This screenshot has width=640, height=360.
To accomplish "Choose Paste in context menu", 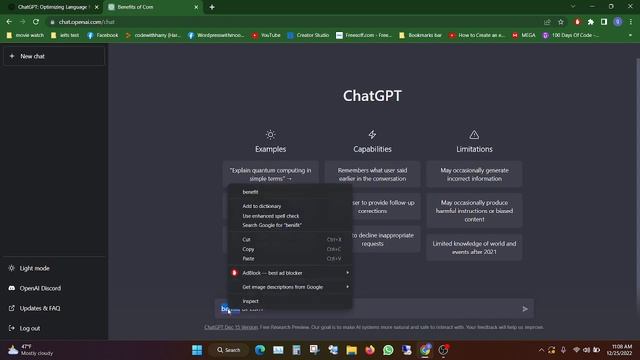I will tap(290, 258).
